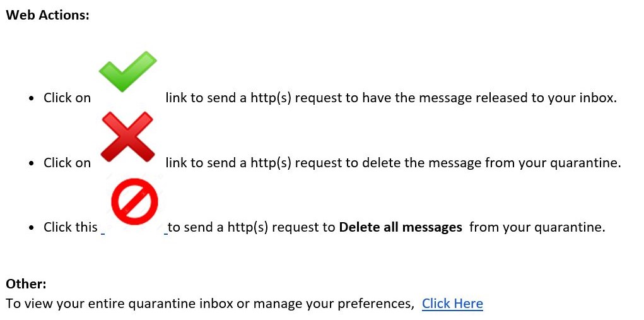Image resolution: width=644 pixels, height=320 pixels.
Task: Open the Click Here quarantine inbox link
Action: [x=452, y=304]
